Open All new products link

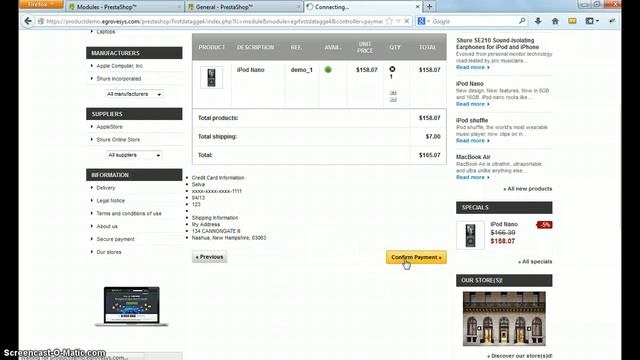click(528, 189)
